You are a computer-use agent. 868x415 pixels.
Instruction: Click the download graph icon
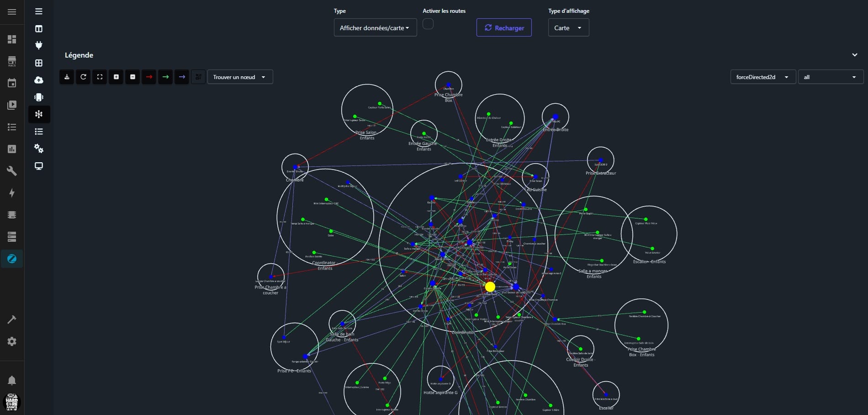coord(67,77)
